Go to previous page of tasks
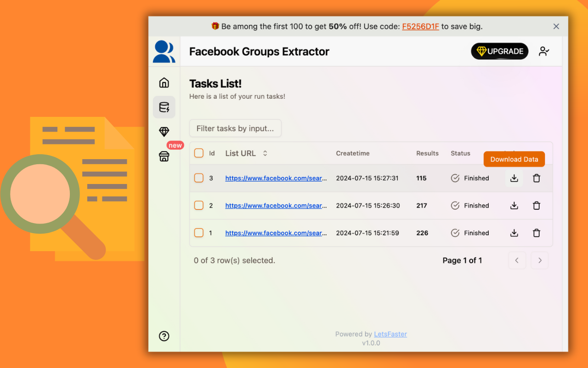Viewport: 588px width, 368px height. [517, 260]
